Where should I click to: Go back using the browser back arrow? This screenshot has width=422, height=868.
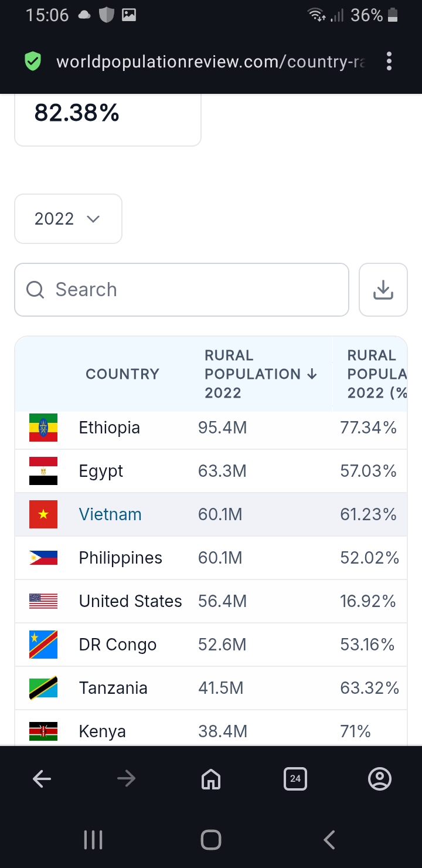coord(42,779)
